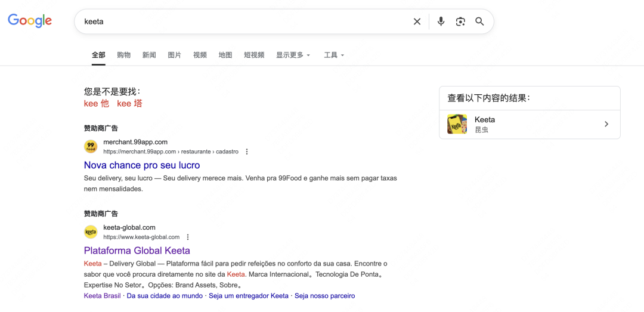Image resolution: width=644 pixels, height=312 pixels.
Task: Open three-dot menu beside merchant.99app.com URL
Action: (247, 152)
